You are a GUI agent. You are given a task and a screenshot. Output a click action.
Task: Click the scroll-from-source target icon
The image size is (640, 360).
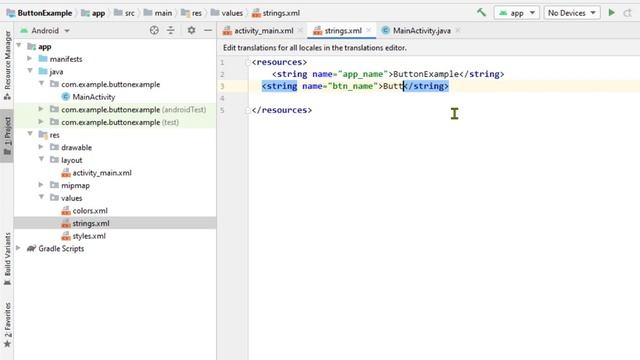154,30
